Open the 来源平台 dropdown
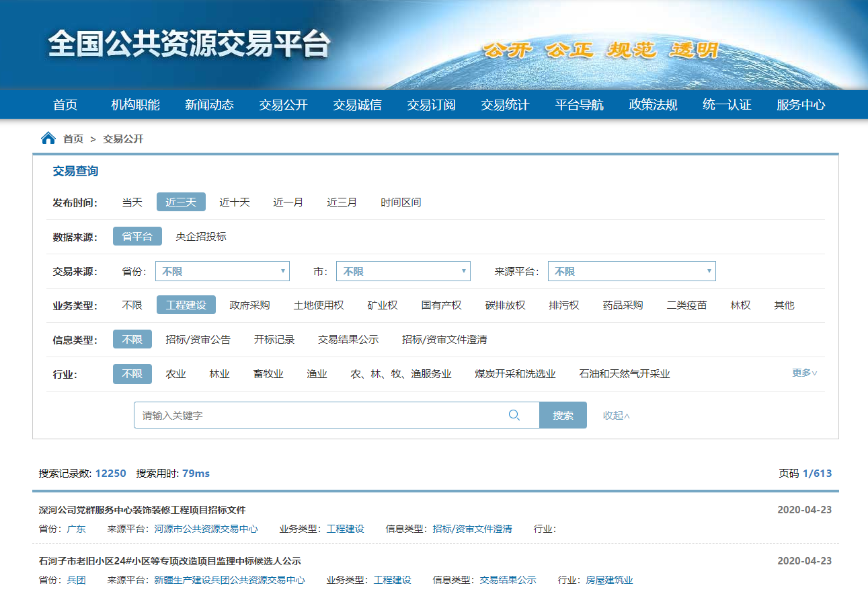868x594 pixels. [x=632, y=271]
